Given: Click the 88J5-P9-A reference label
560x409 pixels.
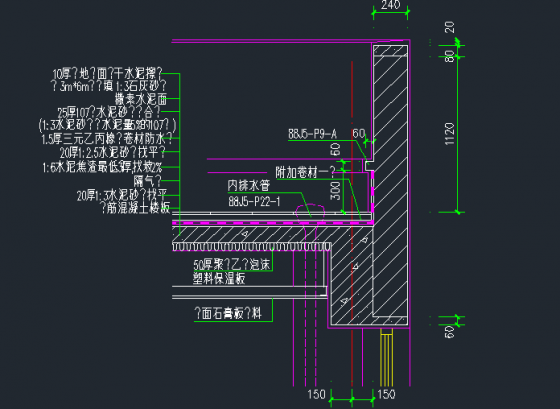Looking at the screenshot, I should (312, 134).
